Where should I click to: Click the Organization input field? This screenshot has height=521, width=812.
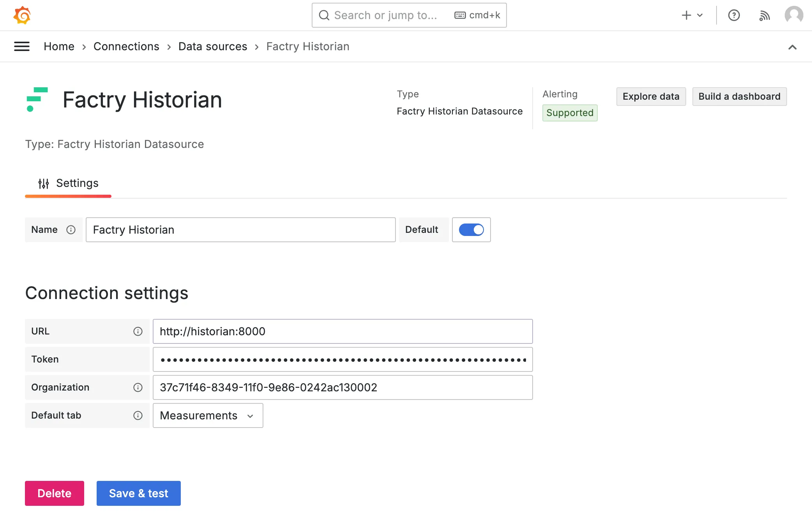(343, 387)
